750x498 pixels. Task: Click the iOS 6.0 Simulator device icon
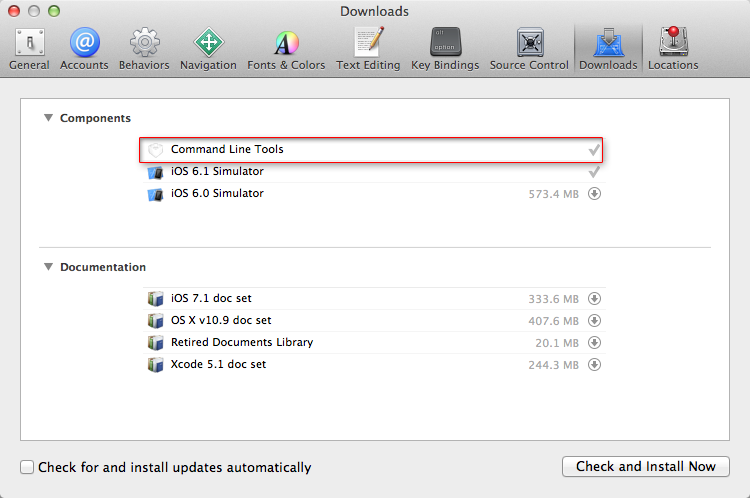pyautogui.click(x=155, y=194)
